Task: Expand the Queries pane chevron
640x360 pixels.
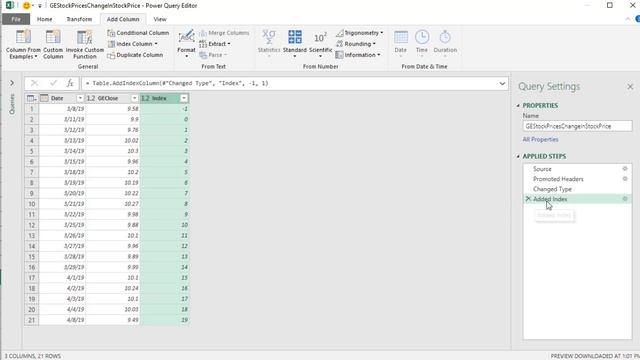Action: coord(12,83)
